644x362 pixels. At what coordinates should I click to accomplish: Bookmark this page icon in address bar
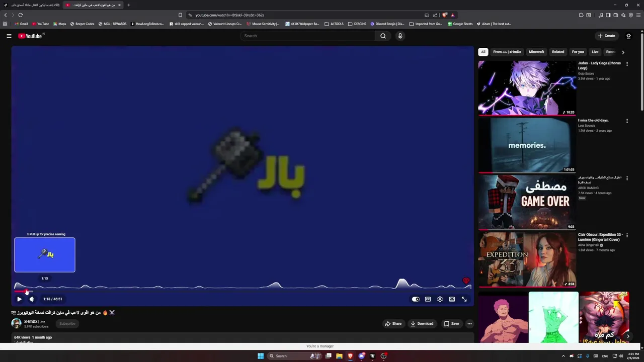pos(180,15)
